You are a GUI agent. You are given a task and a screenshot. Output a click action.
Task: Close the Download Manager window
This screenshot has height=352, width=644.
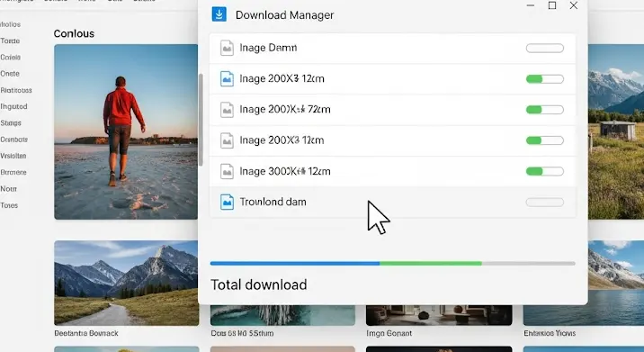[x=574, y=5]
